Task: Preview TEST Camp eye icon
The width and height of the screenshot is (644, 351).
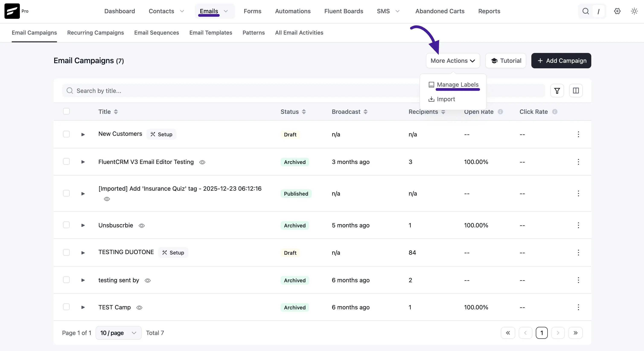Action: [139, 308]
